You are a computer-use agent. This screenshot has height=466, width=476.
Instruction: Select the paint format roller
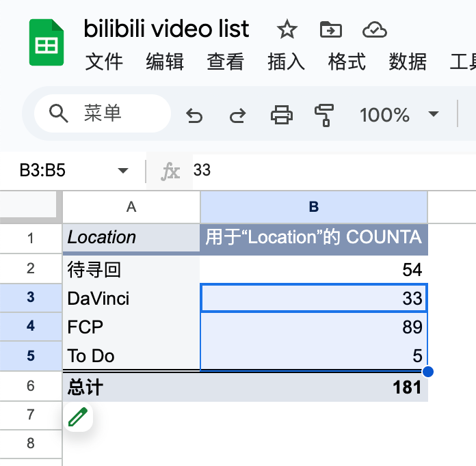click(x=324, y=115)
